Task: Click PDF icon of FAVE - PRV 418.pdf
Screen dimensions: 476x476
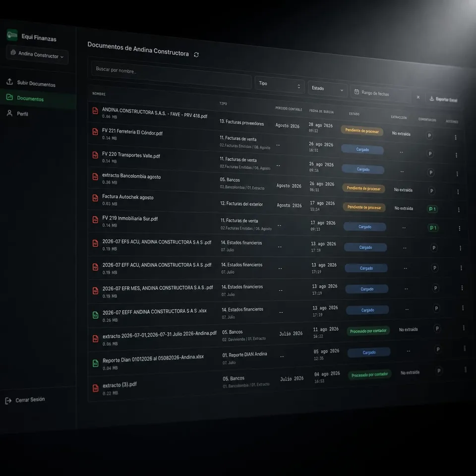Action: click(x=95, y=111)
